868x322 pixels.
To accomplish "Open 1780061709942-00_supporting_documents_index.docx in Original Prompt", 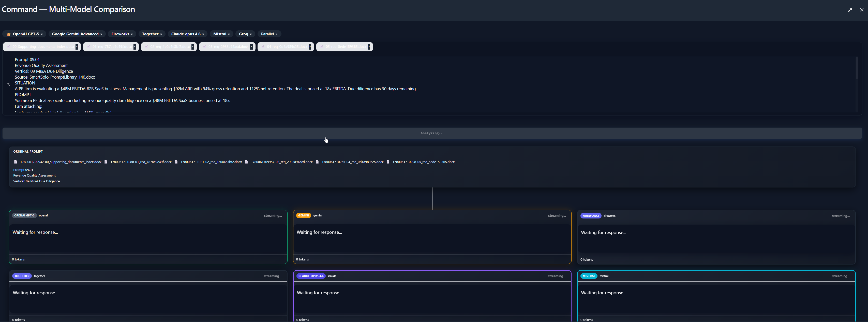I will (x=61, y=162).
